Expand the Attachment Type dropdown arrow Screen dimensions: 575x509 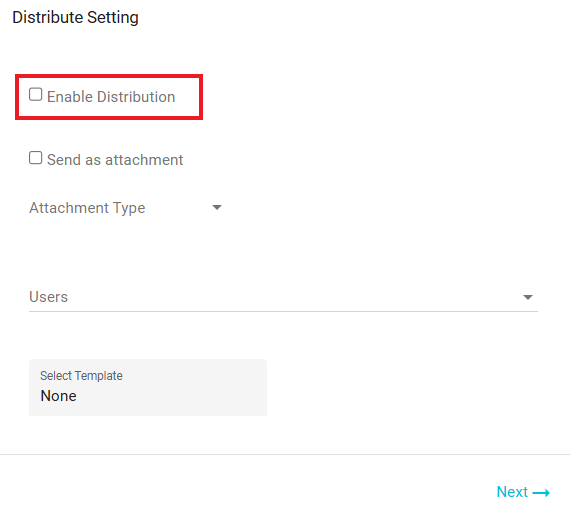[217, 208]
